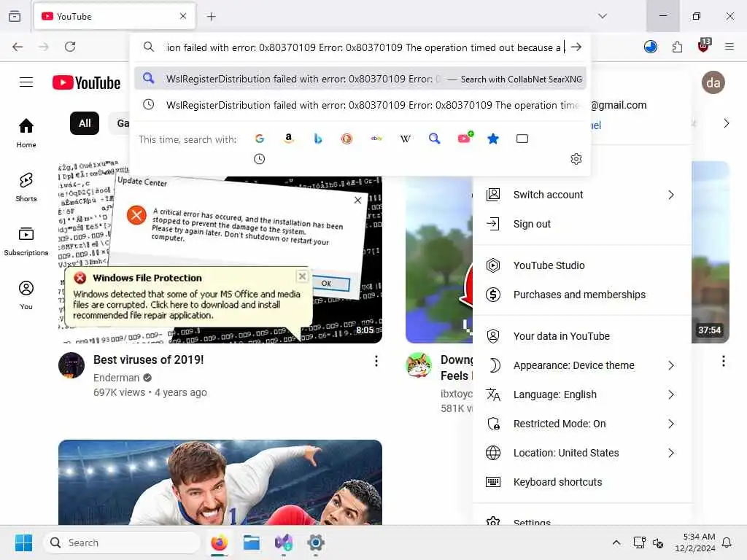Viewport: 747px width, 560px height.
Task: Search with the blue magnifier SearXNG engine
Action: click(x=435, y=139)
